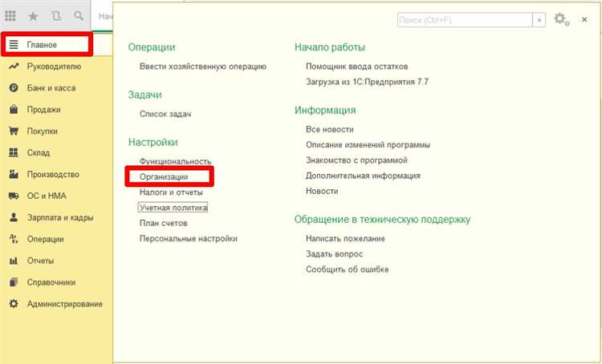Close the menu panel with X
The height and width of the screenshot is (364, 602).
[584, 19]
